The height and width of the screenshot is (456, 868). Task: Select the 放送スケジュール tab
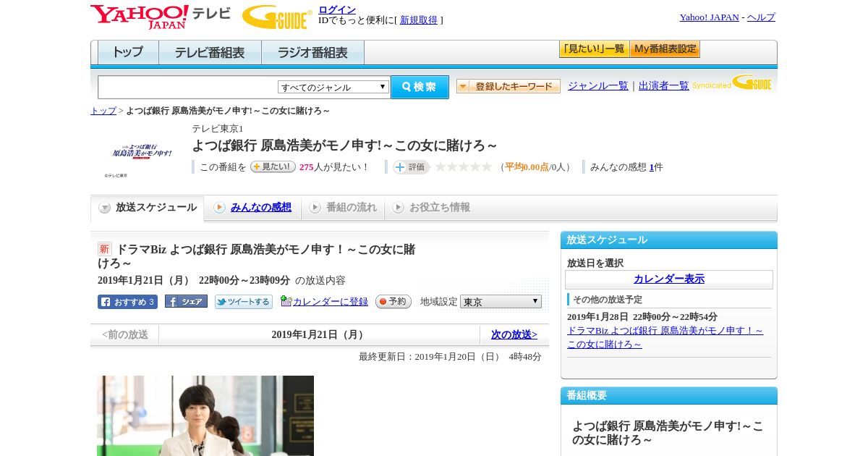pyautogui.click(x=148, y=208)
